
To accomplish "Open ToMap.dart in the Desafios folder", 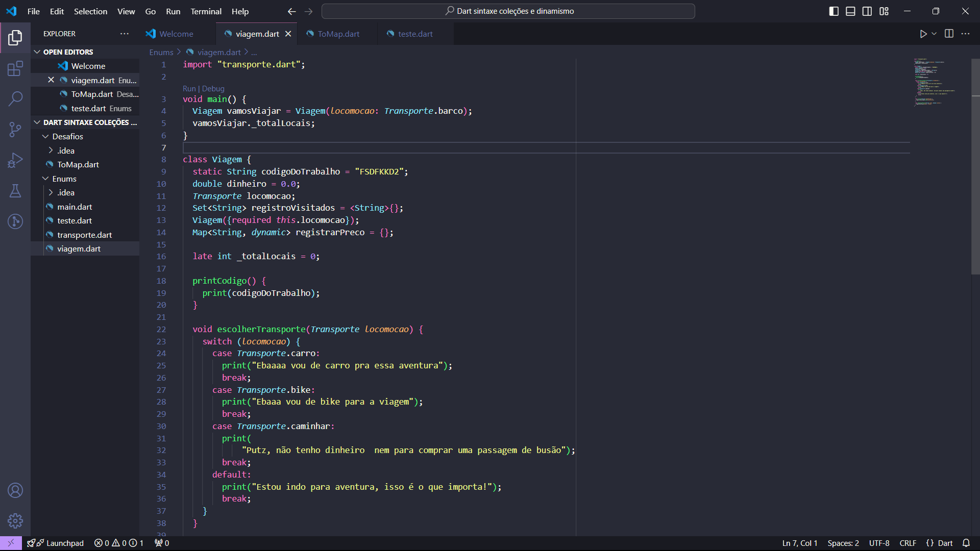I will (x=78, y=164).
